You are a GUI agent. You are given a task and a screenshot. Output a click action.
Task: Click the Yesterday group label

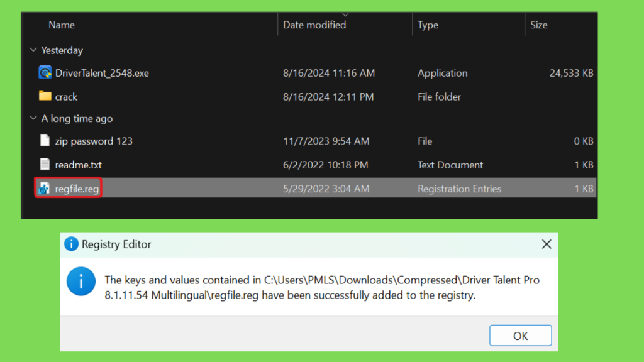pyautogui.click(x=62, y=50)
